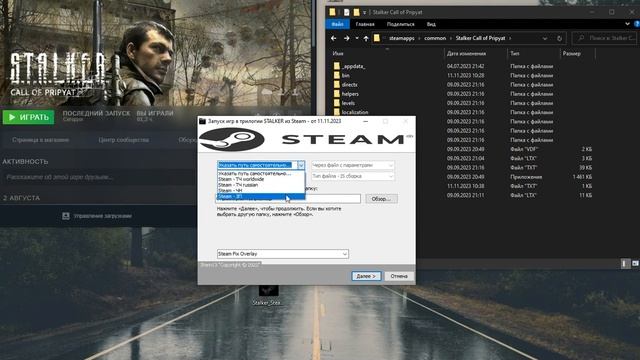This screenshot has height=360, width=640.
Task: Open Explorer help icon
Action: [637, 24]
